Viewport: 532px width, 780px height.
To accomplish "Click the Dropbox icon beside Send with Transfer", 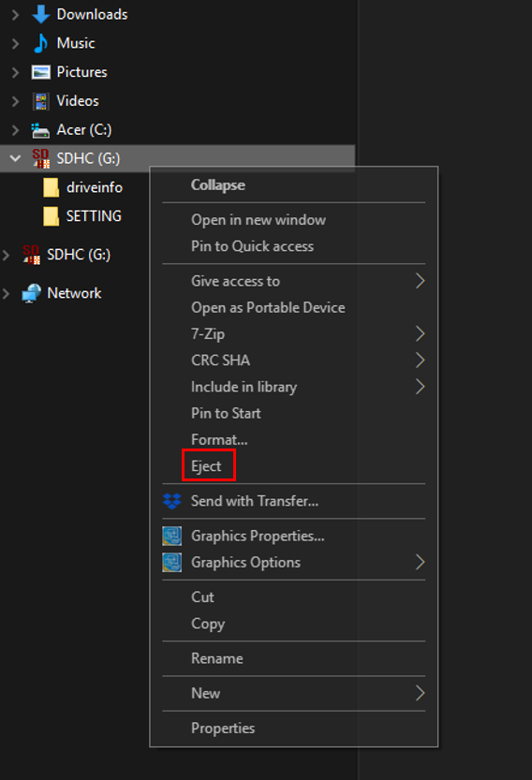I will 172,501.
